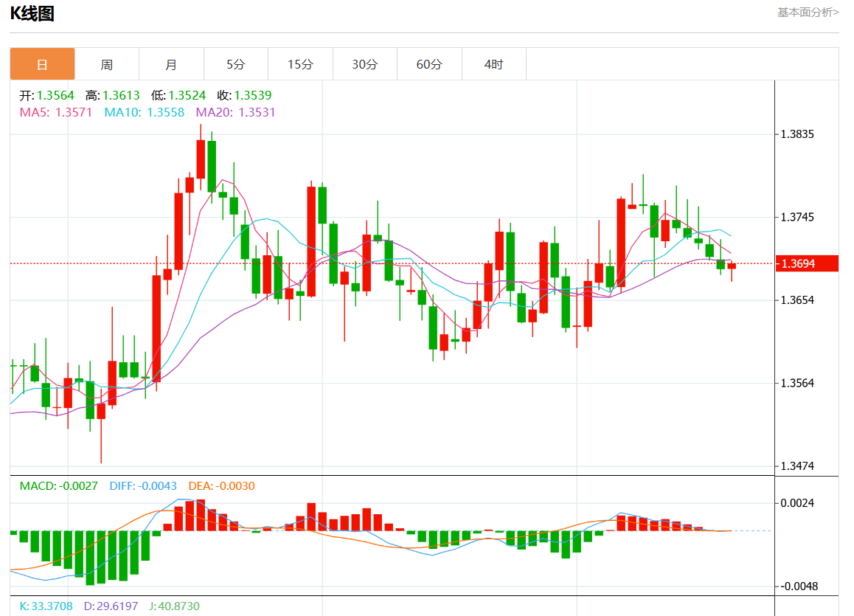Click the K线图 heading
Viewport: 854px width, 616px height.
coord(32,13)
